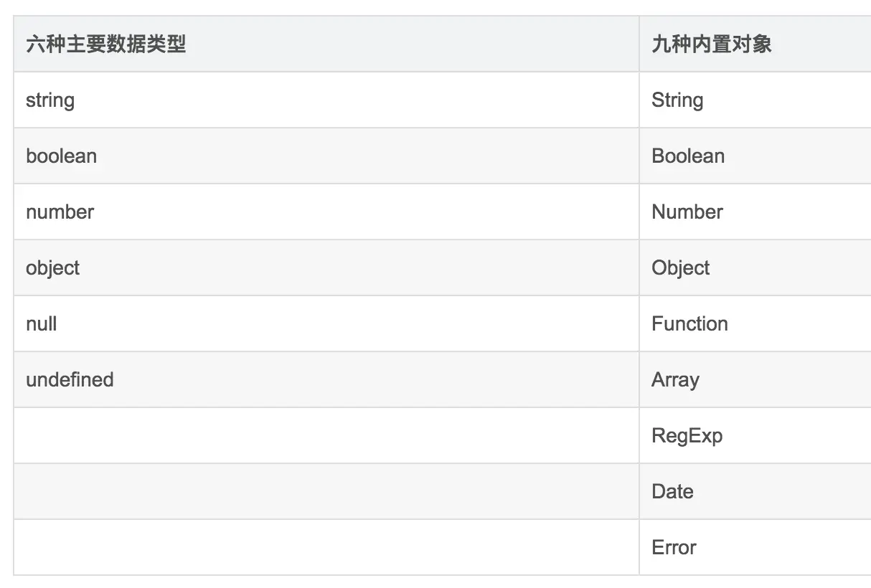Click the empty cell beside RegExp

click(326, 435)
